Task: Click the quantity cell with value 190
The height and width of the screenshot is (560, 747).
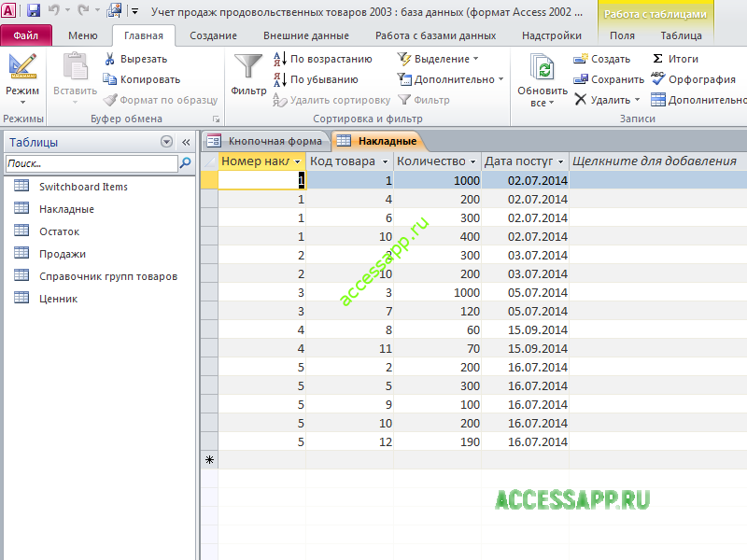Action: click(x=437, y=441)
